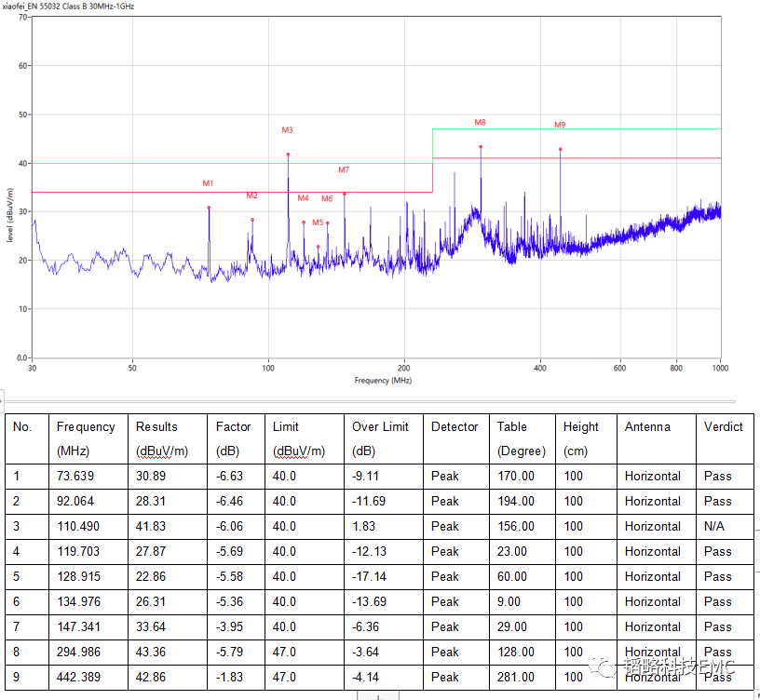The width and height of the screenshot is (760, 700).
Task: Select the M8 marker label
Action: 480,123
